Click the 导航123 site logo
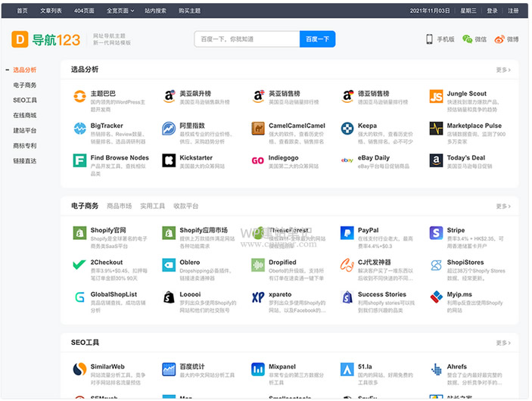The image size is (532, 401). [46, 39]
